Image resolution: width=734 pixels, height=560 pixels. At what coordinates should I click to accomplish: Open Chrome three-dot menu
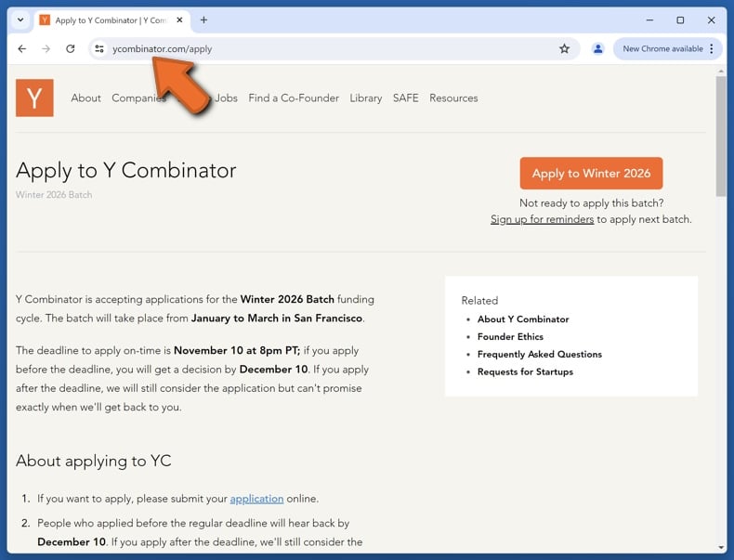click(712, 48)
